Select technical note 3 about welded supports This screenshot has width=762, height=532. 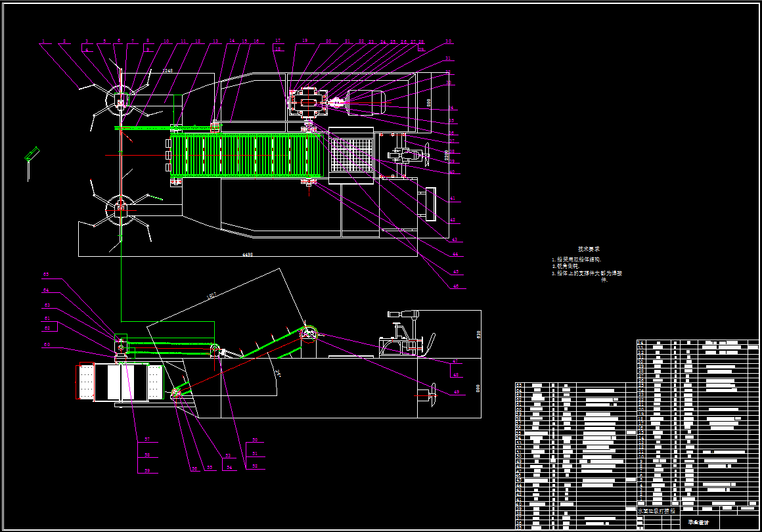[x=587, y=277]
